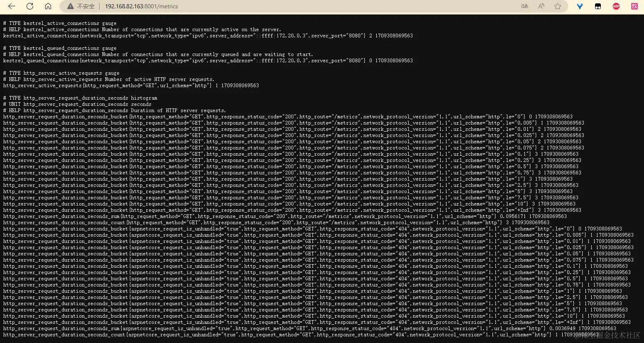
Task: Click status 404 bucket line with le="0.05"
Action: point(317,254)
